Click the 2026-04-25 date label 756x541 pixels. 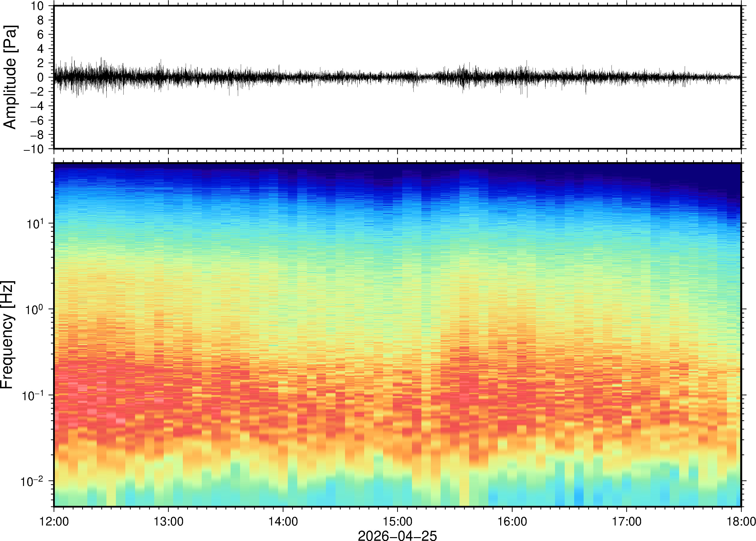click(397, 535)
